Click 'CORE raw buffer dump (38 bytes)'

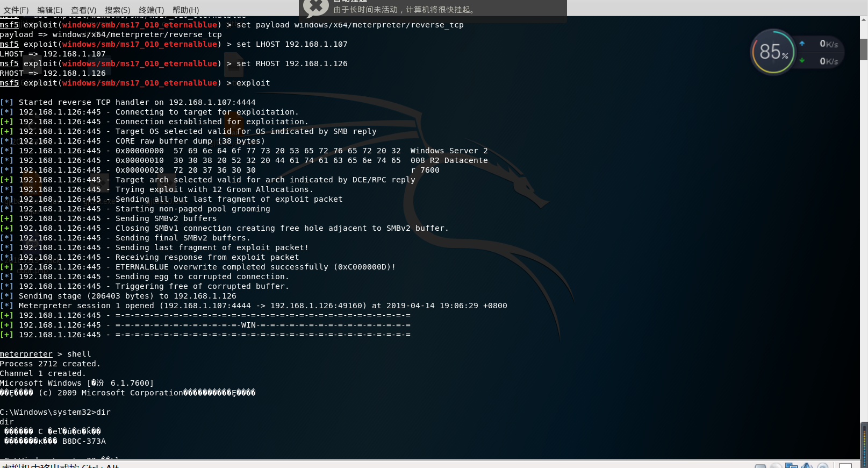190,141
